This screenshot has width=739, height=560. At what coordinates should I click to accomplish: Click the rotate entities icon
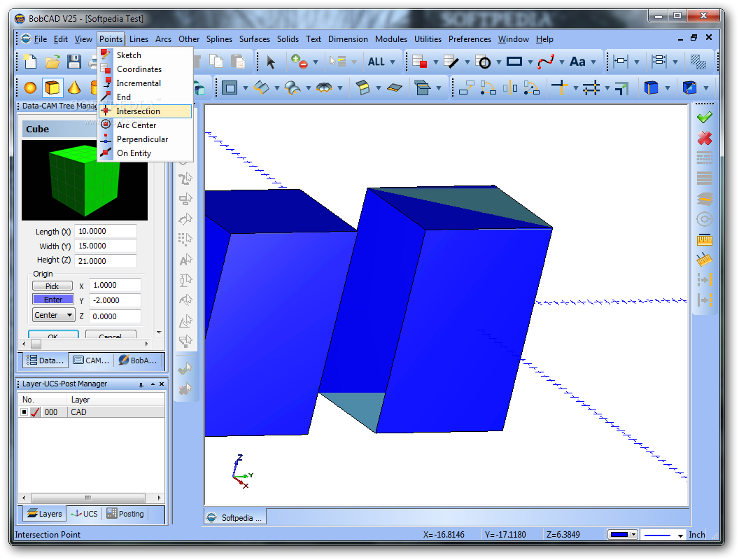click(488, 87)
